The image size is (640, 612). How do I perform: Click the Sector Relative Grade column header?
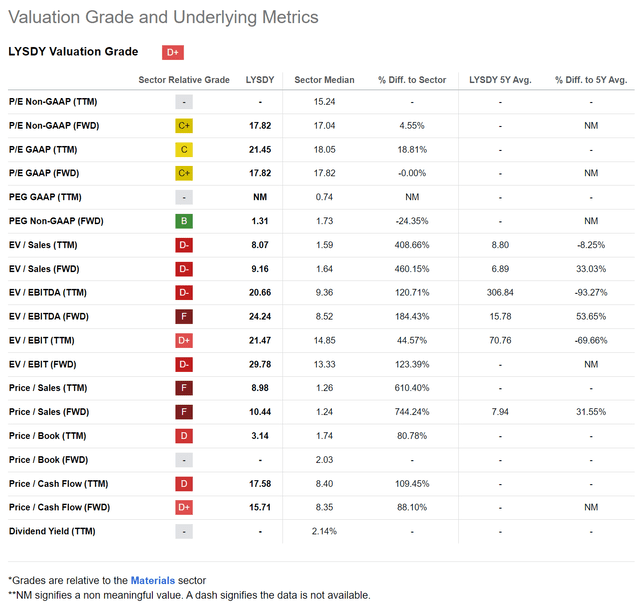click(x=184, y=80)
